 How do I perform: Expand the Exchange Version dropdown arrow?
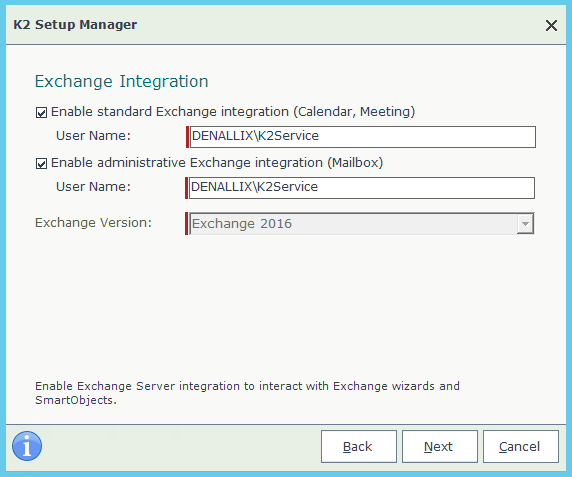click(525, 224)
